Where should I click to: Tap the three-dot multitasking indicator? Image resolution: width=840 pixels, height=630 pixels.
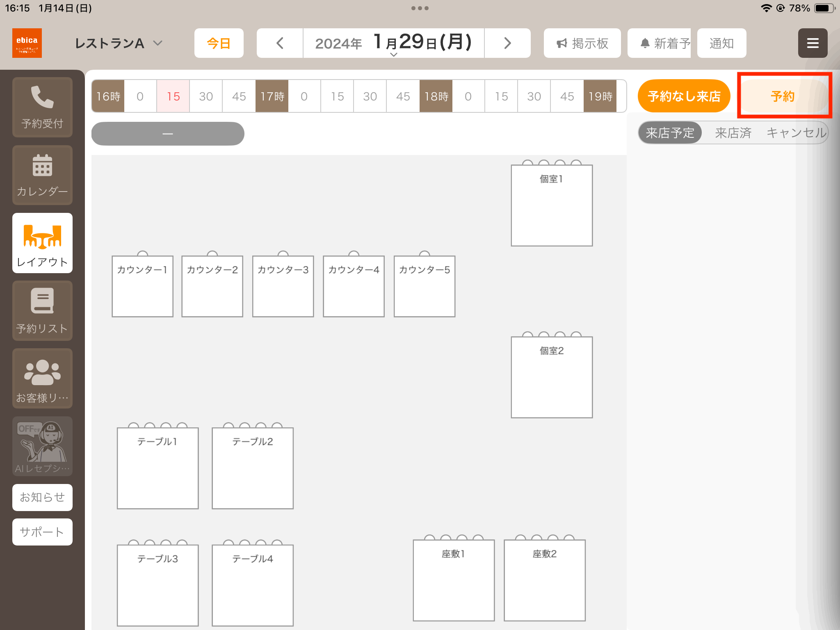pyautogui.click(x=420, y=8)
